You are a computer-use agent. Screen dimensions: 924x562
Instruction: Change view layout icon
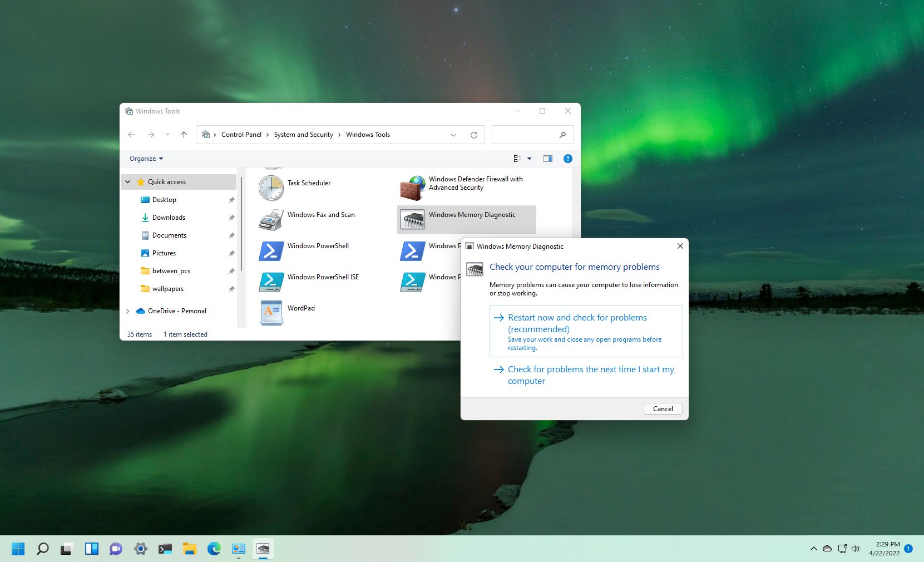pos(517,159)
